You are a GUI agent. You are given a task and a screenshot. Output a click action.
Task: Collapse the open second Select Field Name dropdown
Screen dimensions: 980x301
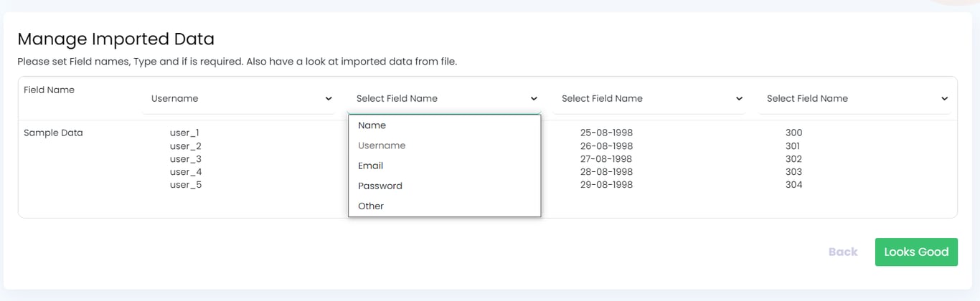point(443,99)
